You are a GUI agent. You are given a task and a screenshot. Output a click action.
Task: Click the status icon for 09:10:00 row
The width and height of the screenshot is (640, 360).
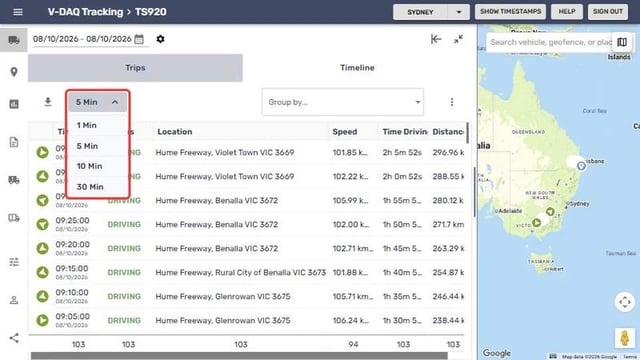coord(42,296)
